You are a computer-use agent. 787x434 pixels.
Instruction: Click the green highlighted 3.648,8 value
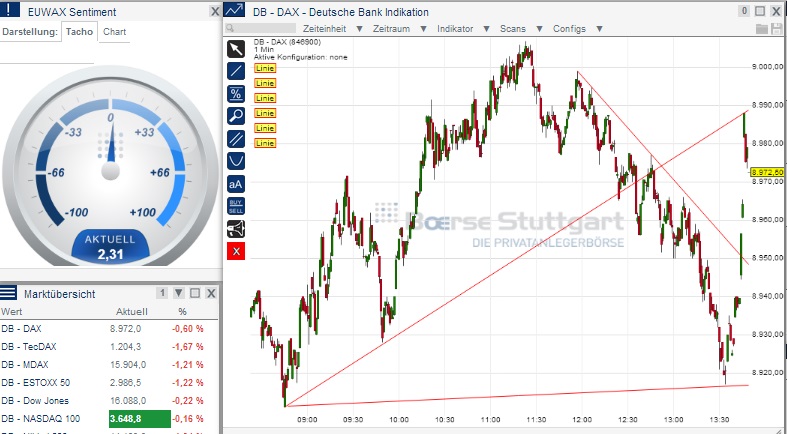tap(140, 419)
